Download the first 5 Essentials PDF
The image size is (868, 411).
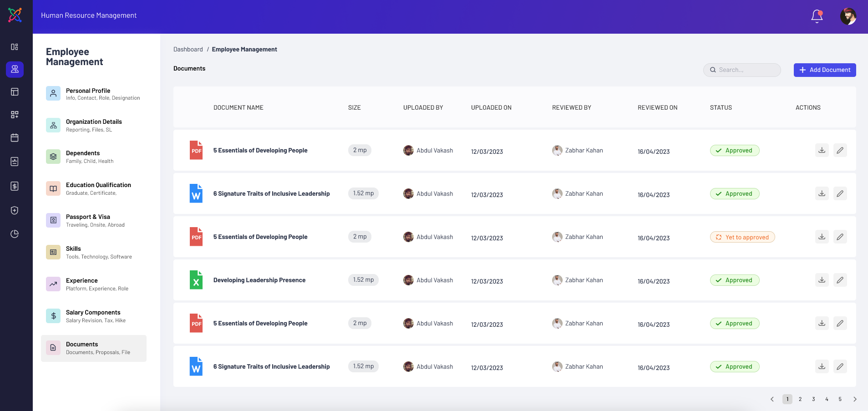tap(822, 150)
